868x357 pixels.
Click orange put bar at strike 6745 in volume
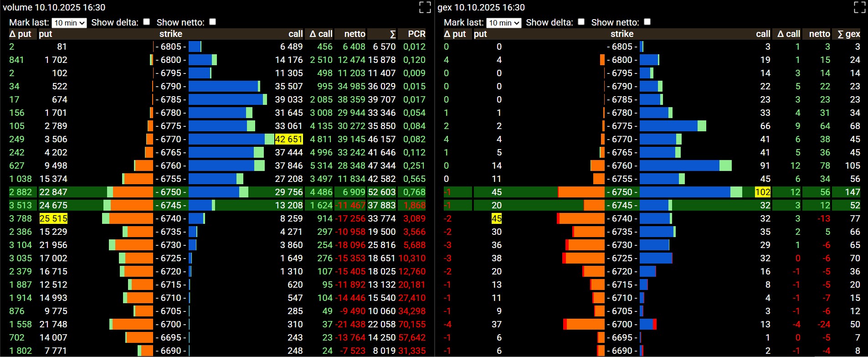click(x=132, y=205)
